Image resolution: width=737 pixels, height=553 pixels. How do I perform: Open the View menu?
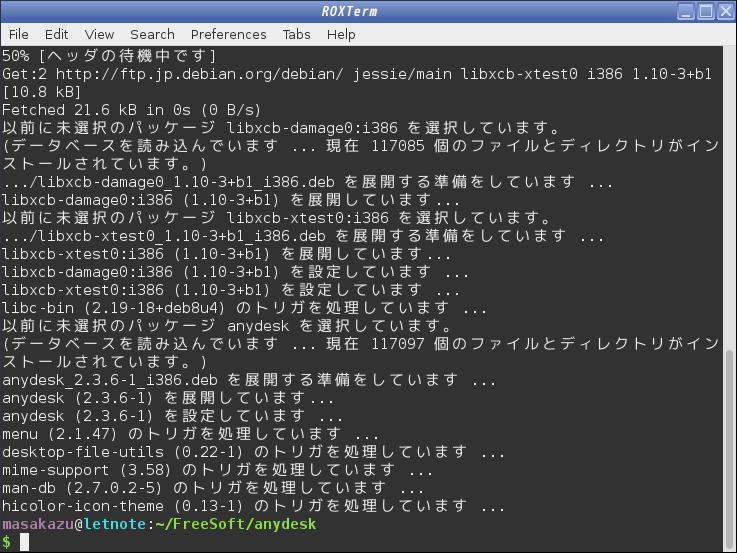tap(99, 34)
